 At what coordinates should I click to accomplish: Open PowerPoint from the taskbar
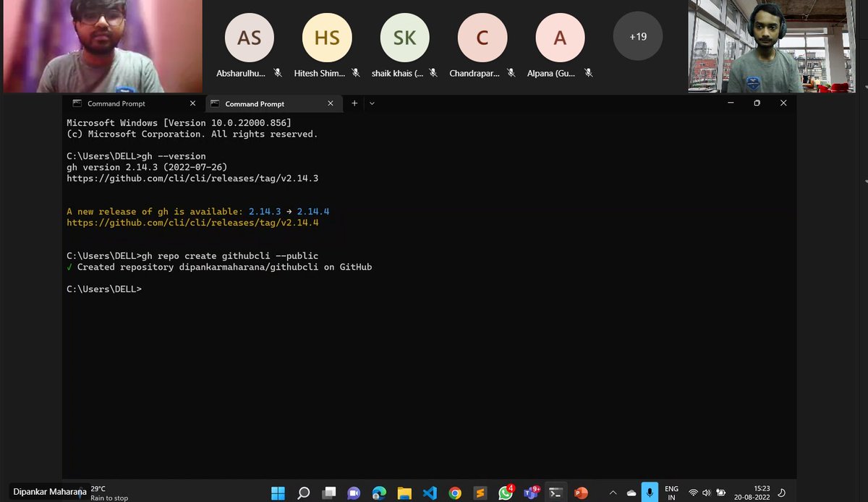coord(581,493)
